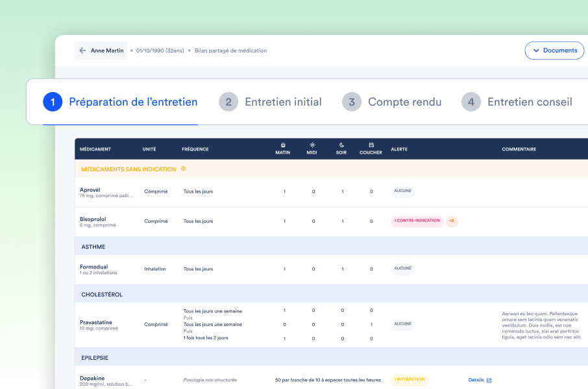
Task: Click the Pravastatine comment text
Action: coord(542,325)
